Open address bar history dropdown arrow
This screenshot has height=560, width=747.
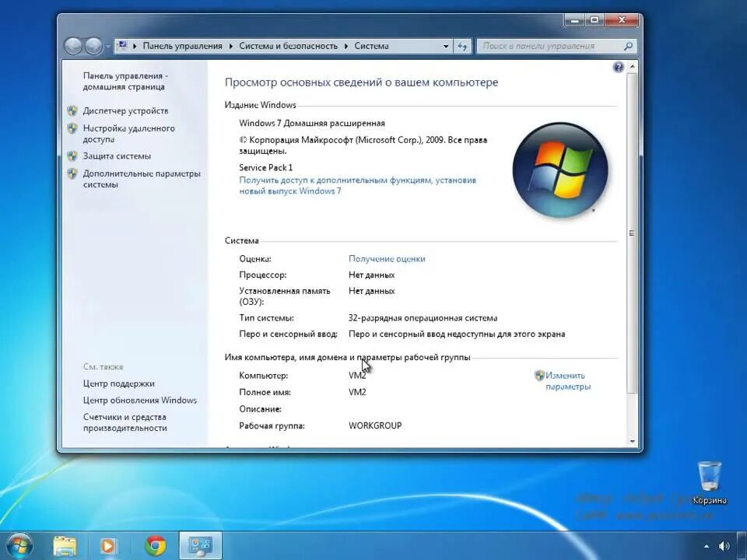(x=446, y=46)
